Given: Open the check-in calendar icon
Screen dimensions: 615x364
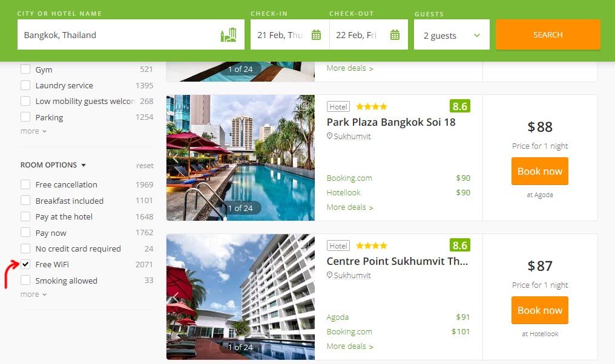Looking at the screenshot, I should [x=316, y=35].
